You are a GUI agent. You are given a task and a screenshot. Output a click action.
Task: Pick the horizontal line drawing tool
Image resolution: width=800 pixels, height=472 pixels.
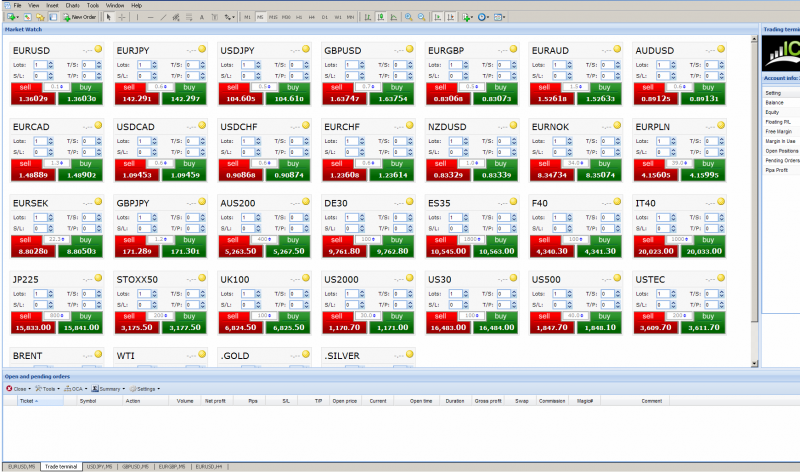(150, 17)
